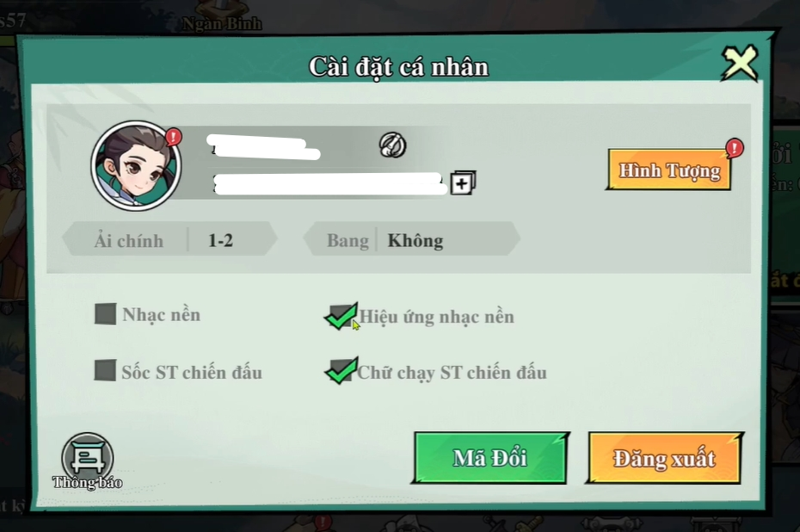Image resolution: width=800 pixels, height=532 pixels.
Task: Close the Cài đặt cá nhân dialog
Action: (740, 63)
